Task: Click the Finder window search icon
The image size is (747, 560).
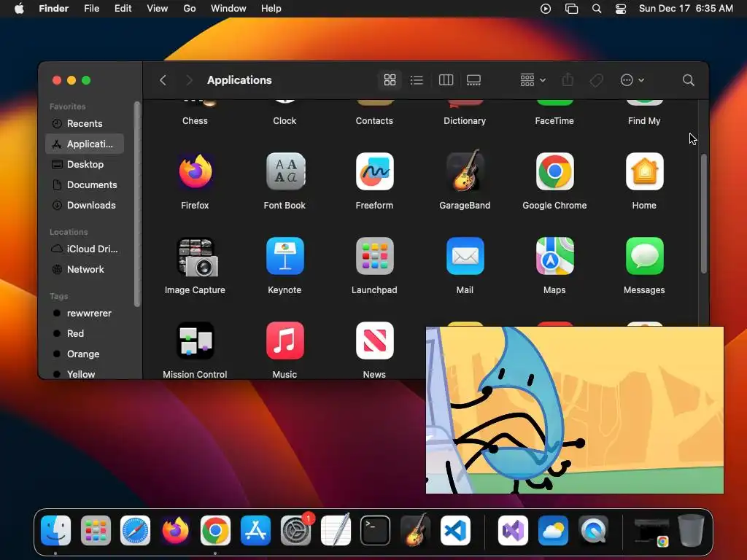Action: pyautogui.click(x=688, y=80)
